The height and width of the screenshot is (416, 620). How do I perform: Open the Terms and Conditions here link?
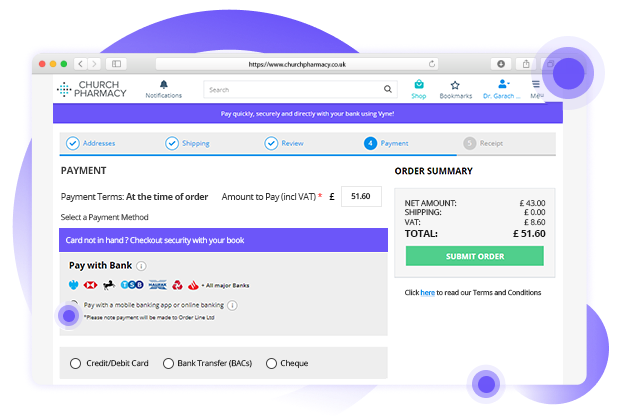tap(427, 293)
